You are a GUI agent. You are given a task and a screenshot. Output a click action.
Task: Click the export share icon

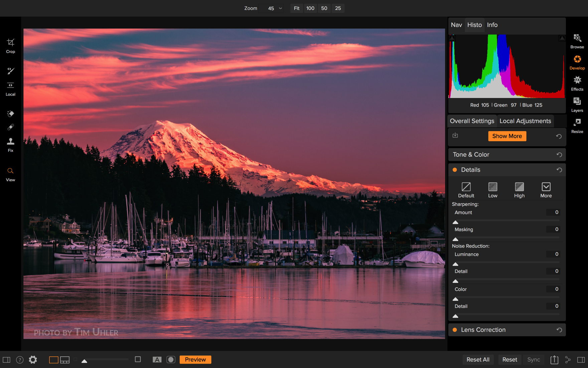554,360
